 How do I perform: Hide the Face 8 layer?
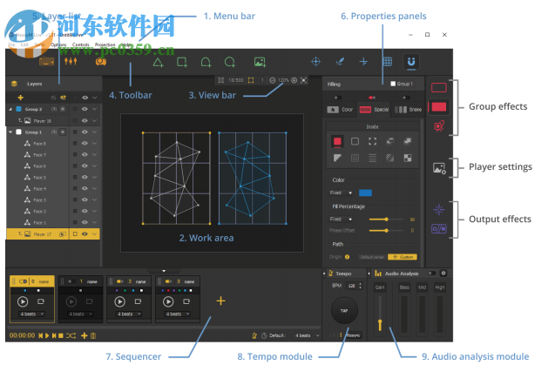85,143
